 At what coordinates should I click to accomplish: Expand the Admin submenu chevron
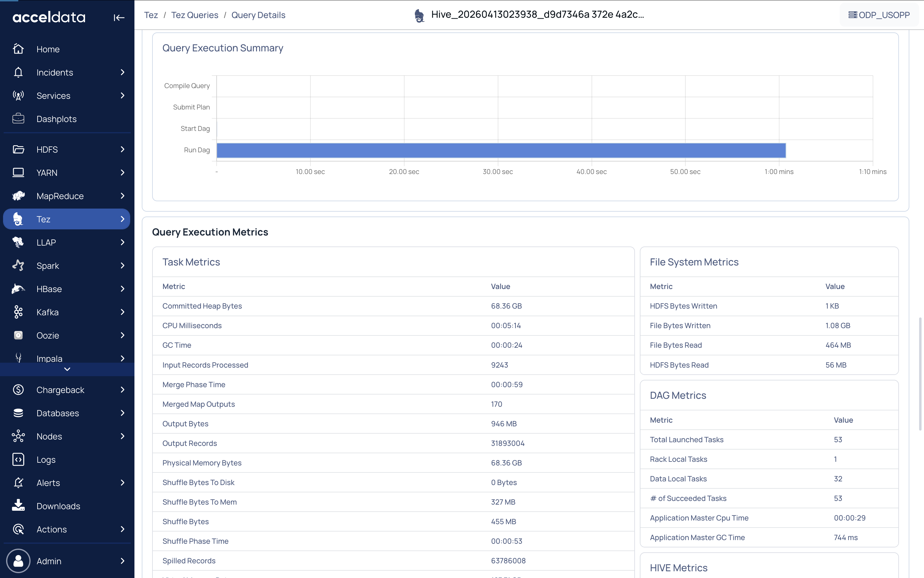(x=123, y=561)
